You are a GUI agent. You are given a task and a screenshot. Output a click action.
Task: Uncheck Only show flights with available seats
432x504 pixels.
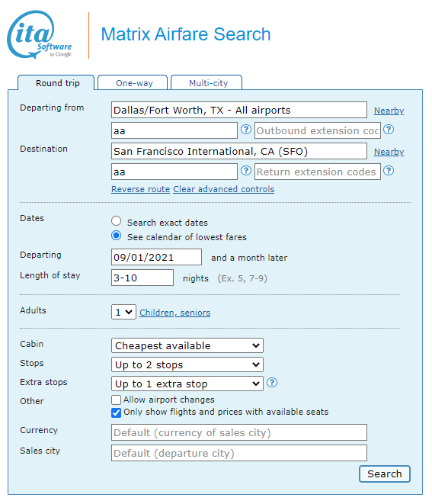pos(117,413)
